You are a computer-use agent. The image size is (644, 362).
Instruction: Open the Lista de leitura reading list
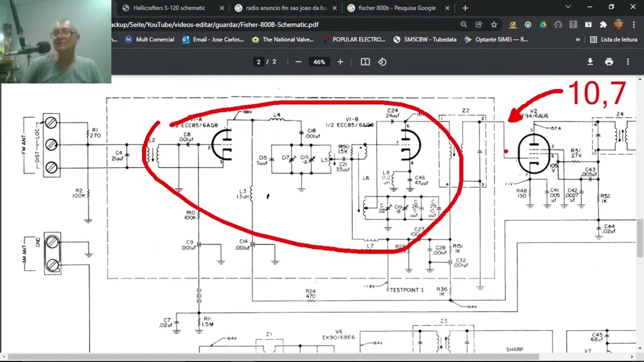pyautogui.click(x=614, y=40)
